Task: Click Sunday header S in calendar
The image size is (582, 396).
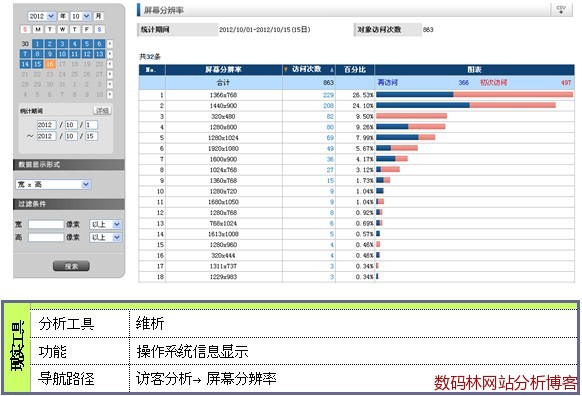Action: pos(25,29)
